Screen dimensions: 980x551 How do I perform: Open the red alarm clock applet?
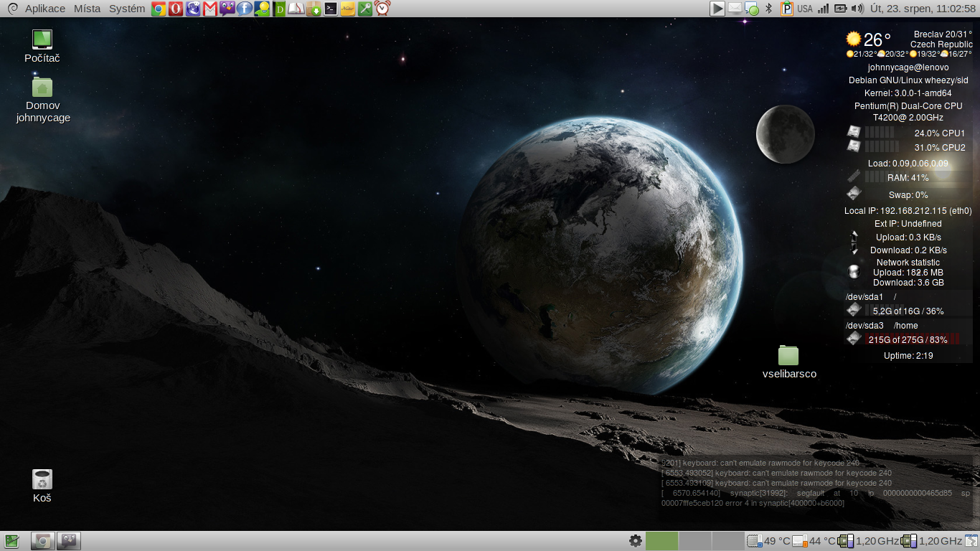(382, 9)
